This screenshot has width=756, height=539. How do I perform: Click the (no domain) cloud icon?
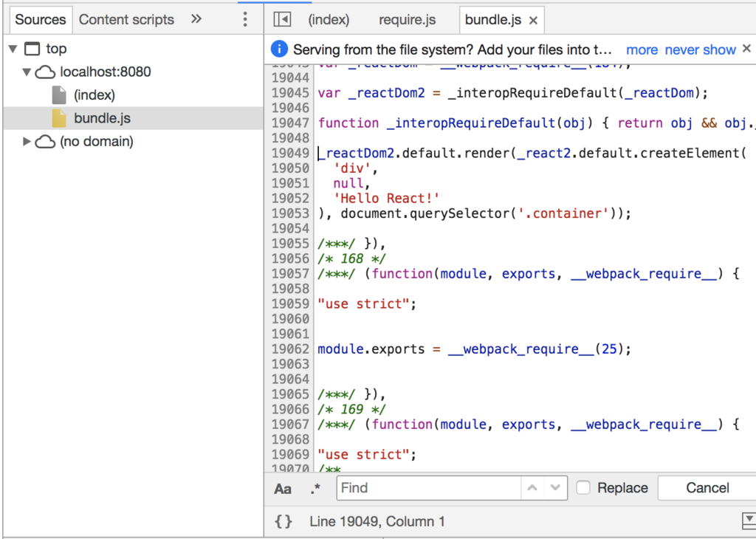45,142
